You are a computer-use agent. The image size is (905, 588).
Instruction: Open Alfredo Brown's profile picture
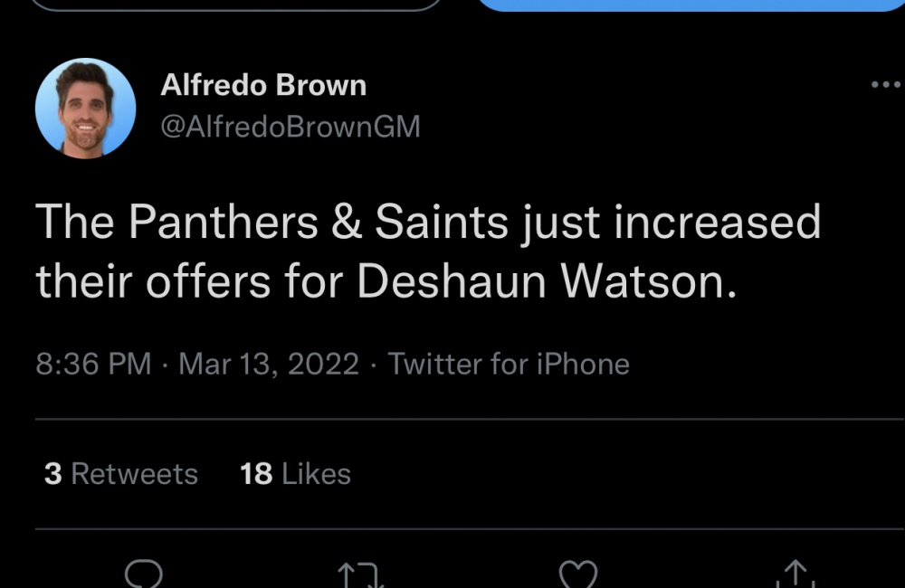pos(86,109)
